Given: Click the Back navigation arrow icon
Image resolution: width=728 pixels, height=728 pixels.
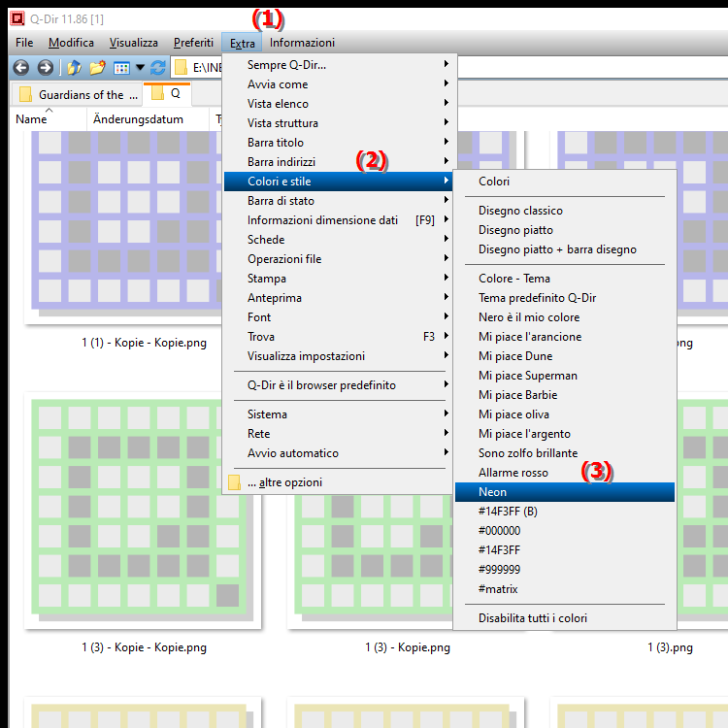Looking at the screenshot, I should pos(21,68).
